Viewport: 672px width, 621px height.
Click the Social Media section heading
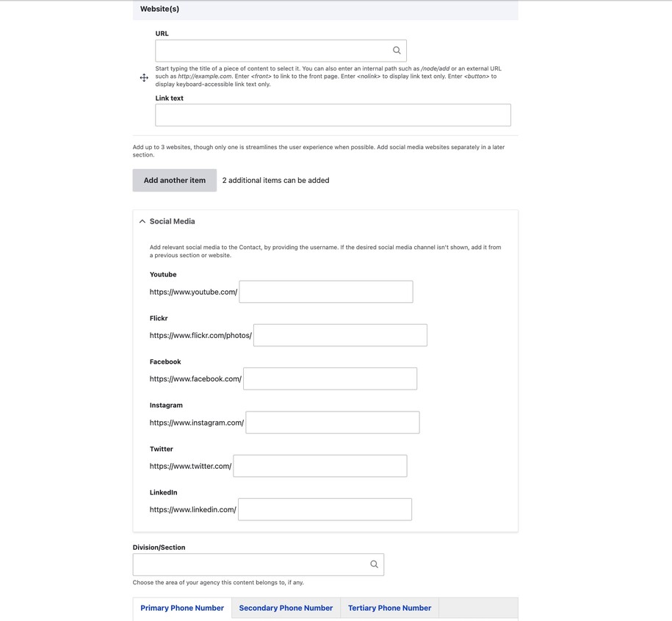pos(172,221)
